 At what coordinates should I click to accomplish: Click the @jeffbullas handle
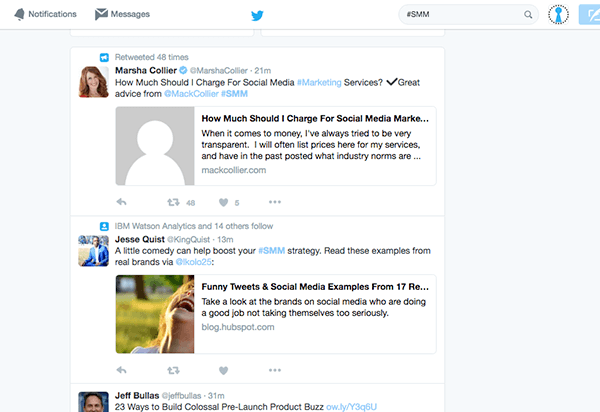[181, 396]
